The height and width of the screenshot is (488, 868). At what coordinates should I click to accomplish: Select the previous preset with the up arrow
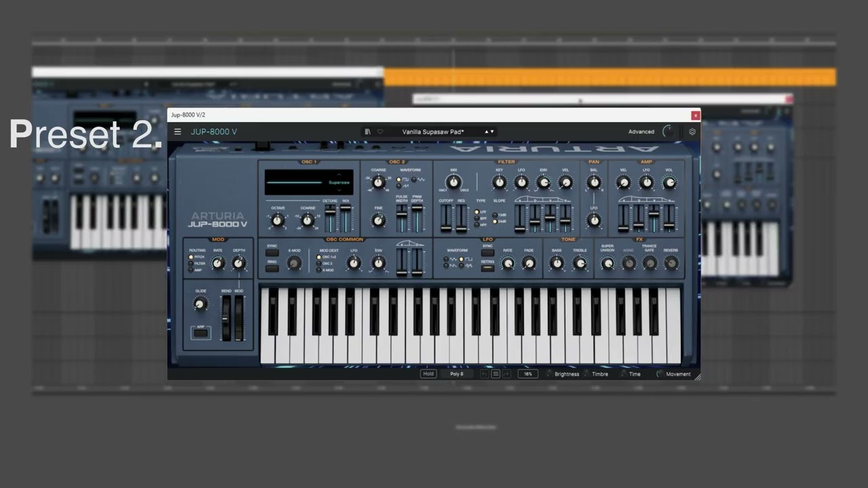click(486, 131)
